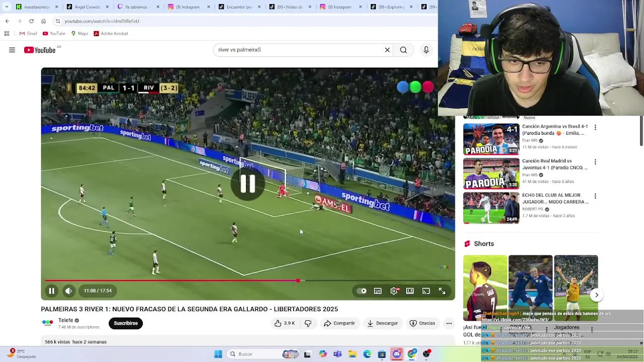Viewport: 644px width, 362px height.
Task: Mute the video volume
Action: [x=68, y=291]
